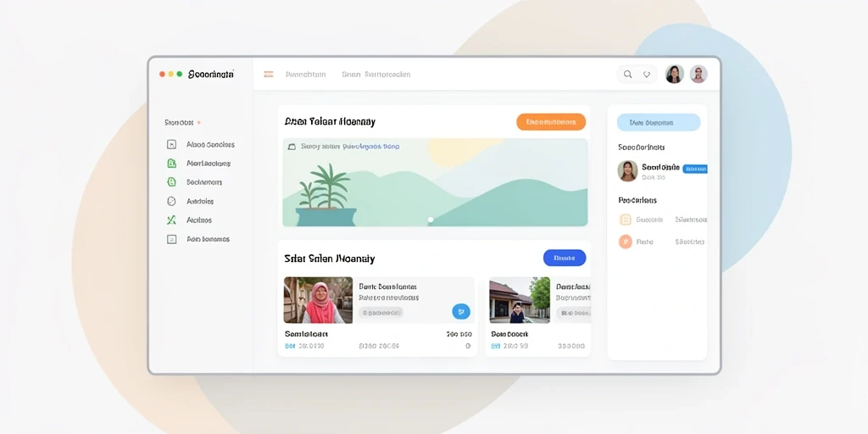
Task: Click the app name beside the window dots
Action: pos(211,74)
